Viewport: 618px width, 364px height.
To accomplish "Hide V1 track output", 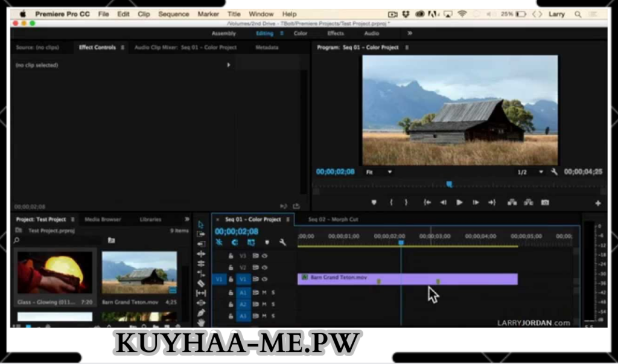I will [x=264, y=279].
